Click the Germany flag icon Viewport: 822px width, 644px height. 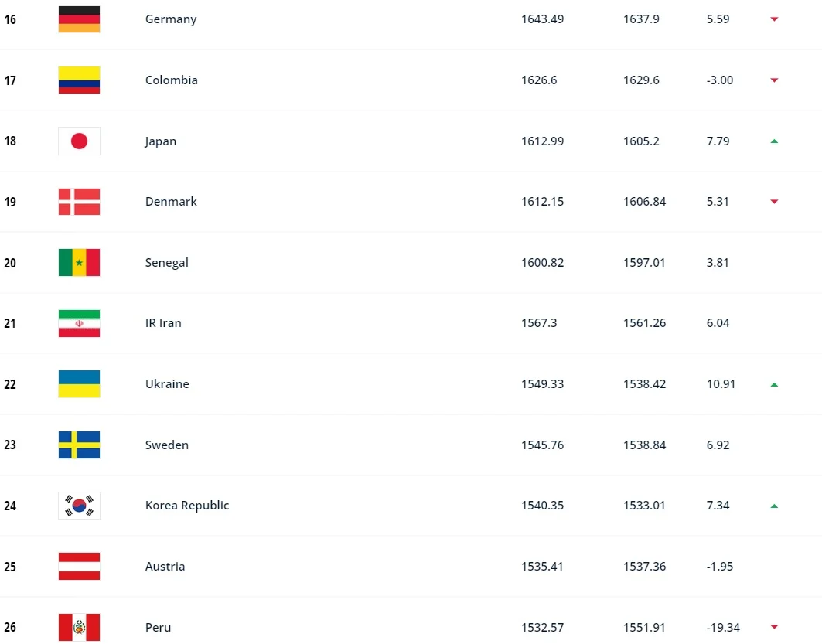pos(79,19)
